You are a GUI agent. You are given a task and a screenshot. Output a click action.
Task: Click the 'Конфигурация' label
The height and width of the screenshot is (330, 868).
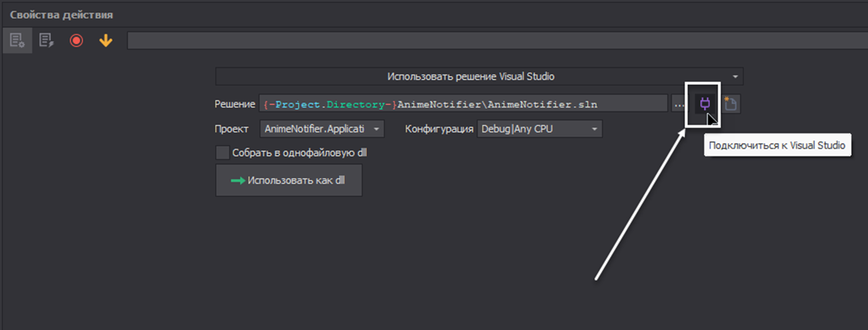tap(439, 130)
